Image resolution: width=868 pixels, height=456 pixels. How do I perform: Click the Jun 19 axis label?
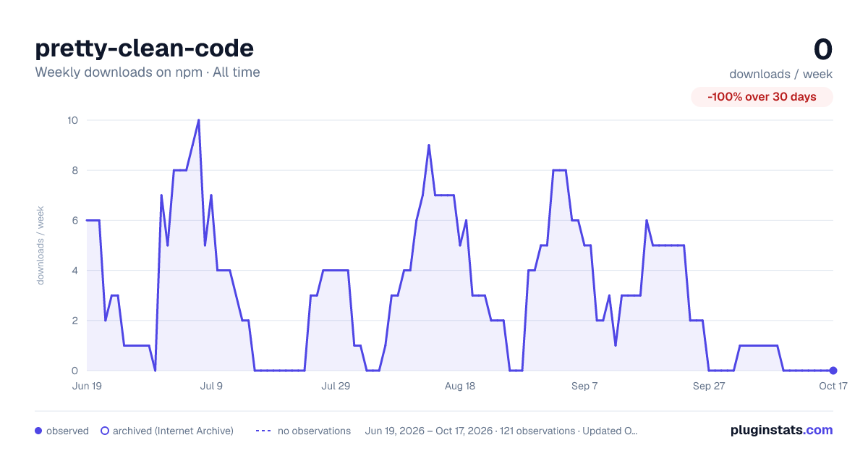click(x=87, y=387)
